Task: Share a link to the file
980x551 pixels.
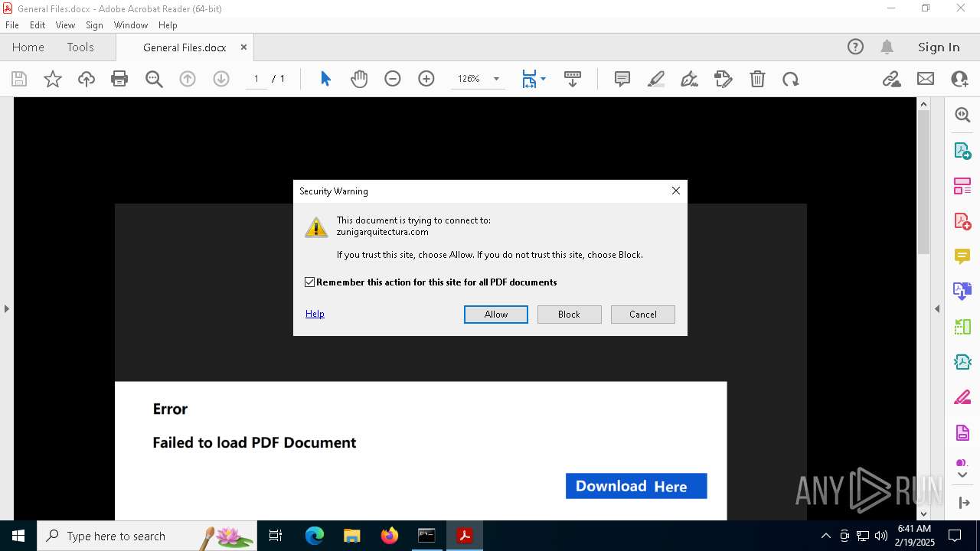Action: tap(892, 79)
